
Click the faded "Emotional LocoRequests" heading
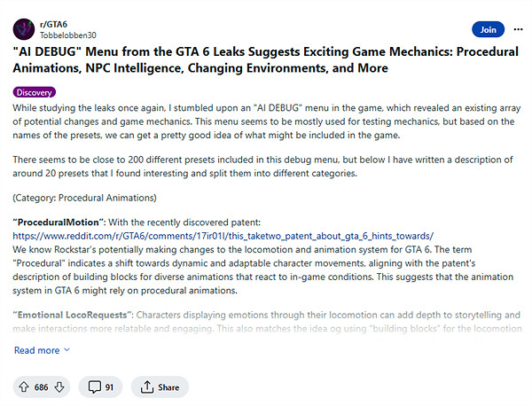[x=72, y=315]
